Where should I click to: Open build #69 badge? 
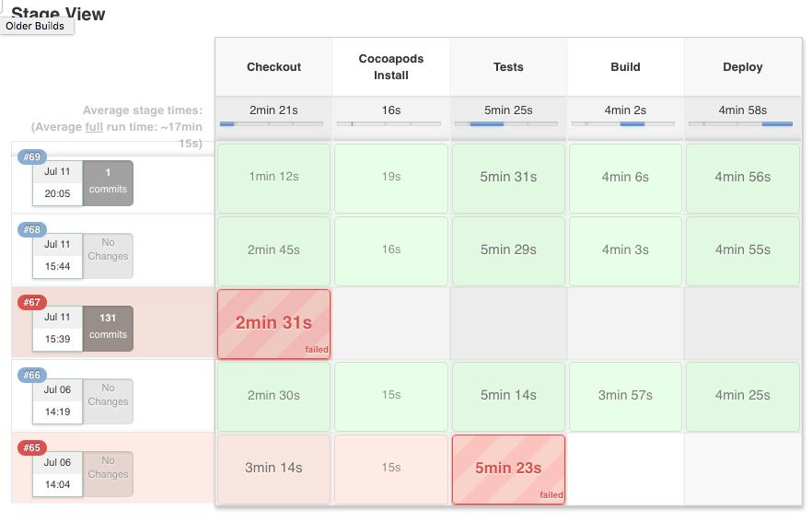point(32,157)
